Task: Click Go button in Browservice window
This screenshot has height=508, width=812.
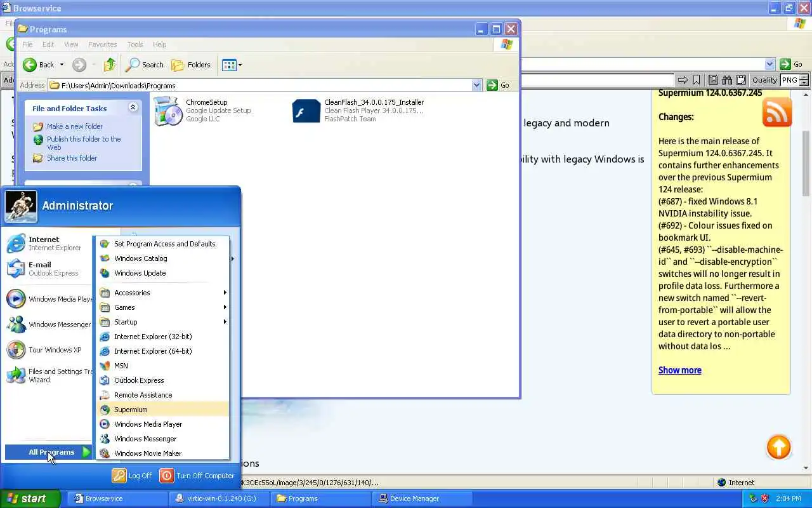Action: coord(792,64)
